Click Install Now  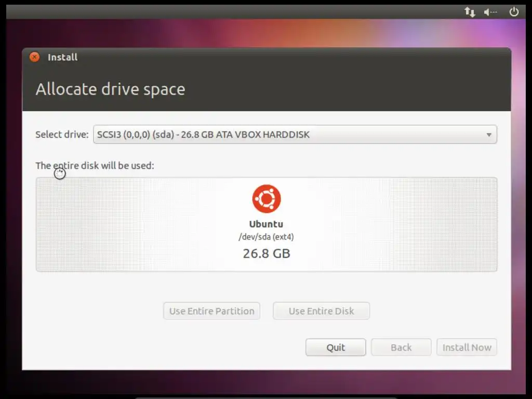click(467, 347)
